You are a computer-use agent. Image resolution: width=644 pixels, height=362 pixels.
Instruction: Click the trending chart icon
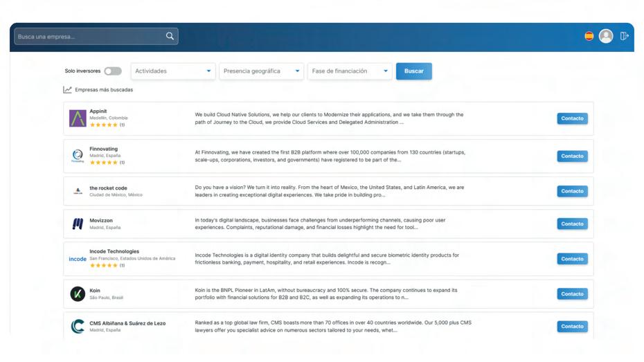(67, 89)
